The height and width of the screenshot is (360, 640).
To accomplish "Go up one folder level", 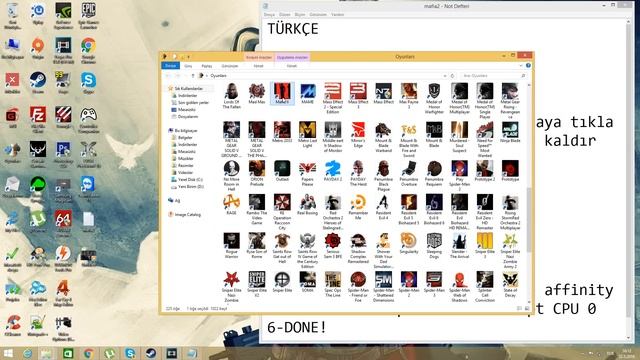I will [x=193, y=76].
